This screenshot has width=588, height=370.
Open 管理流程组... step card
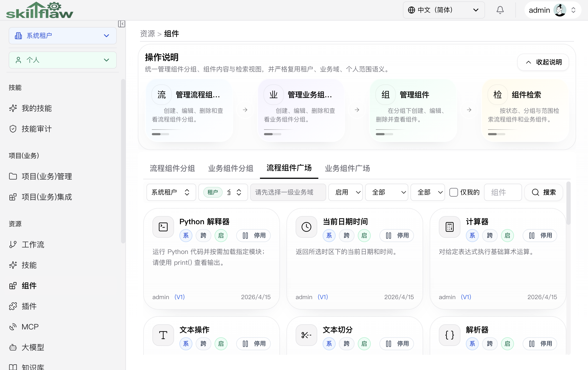(189, 110)
